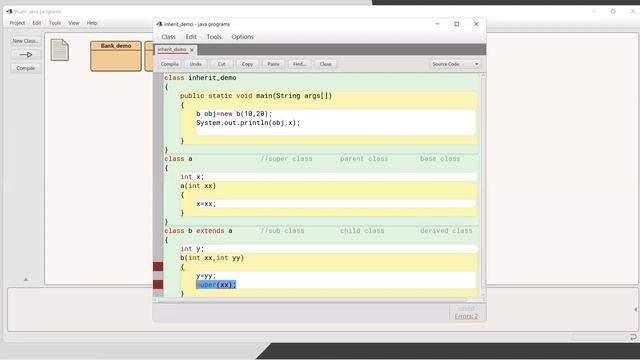The width and height of the screenshot is (640, 360).
Task: Click the Cut toolbar button
Action: point(222,64)
